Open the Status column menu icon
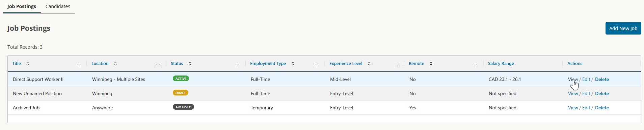 click(237, 66)
